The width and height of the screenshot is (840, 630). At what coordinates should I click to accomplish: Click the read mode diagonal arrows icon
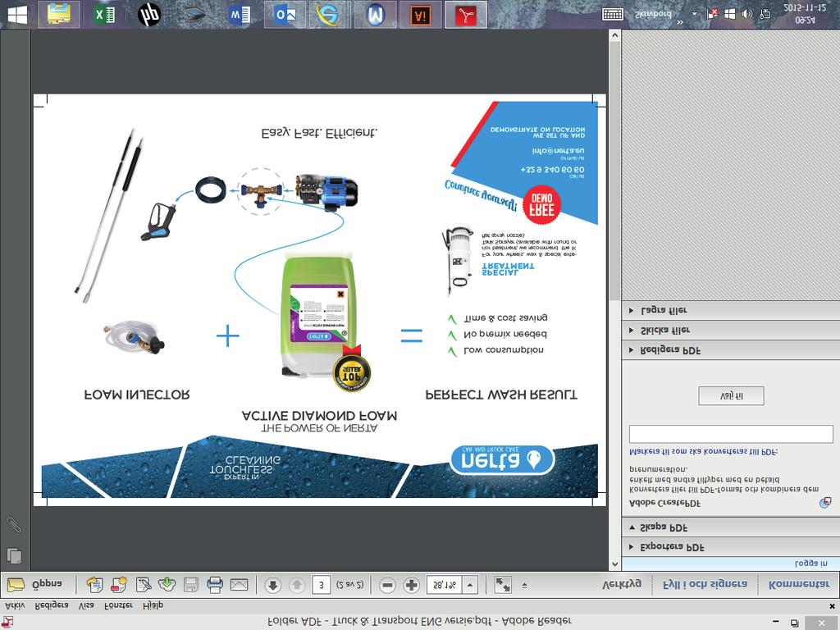[x=503, y=585]
